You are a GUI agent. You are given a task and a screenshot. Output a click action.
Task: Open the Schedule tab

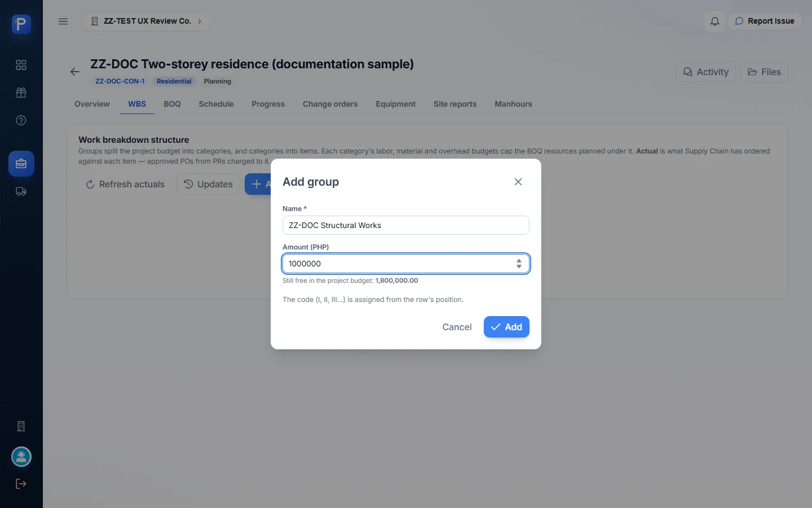point(216,104)
